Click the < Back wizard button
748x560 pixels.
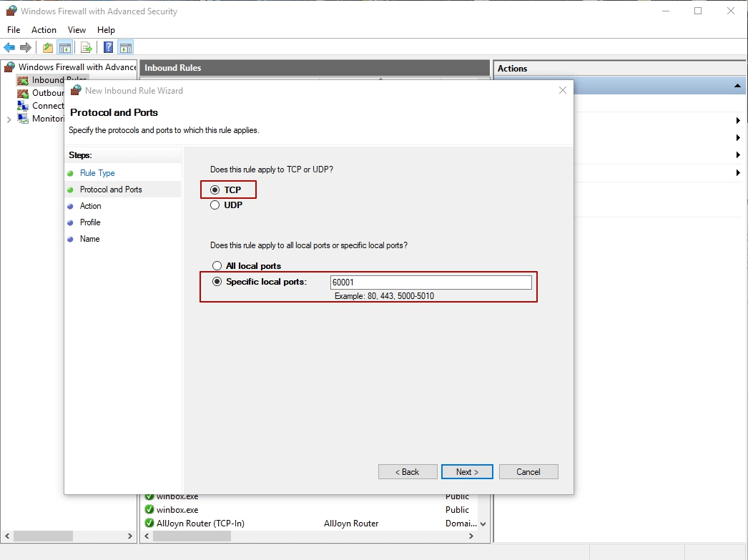pos(408,472)
